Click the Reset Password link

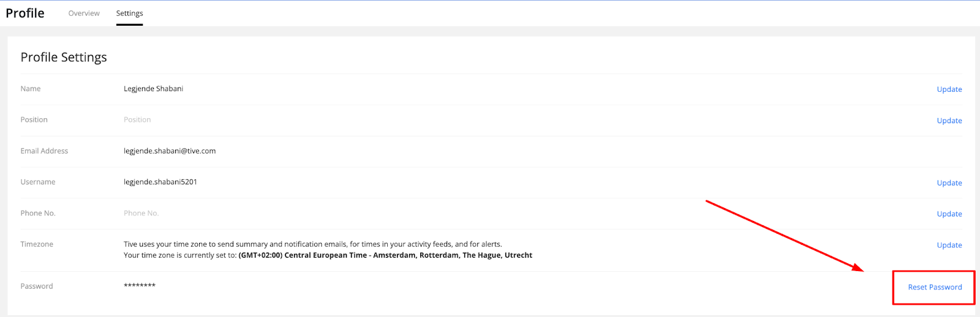coord(935,287)
